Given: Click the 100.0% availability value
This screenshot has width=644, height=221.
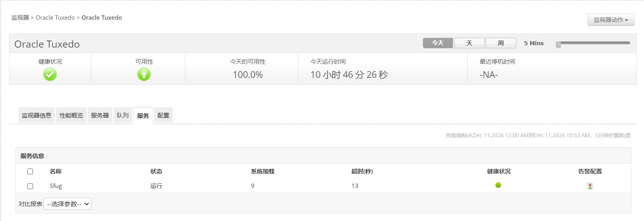Looking at the screenshot, I should [x=248, y=75].
